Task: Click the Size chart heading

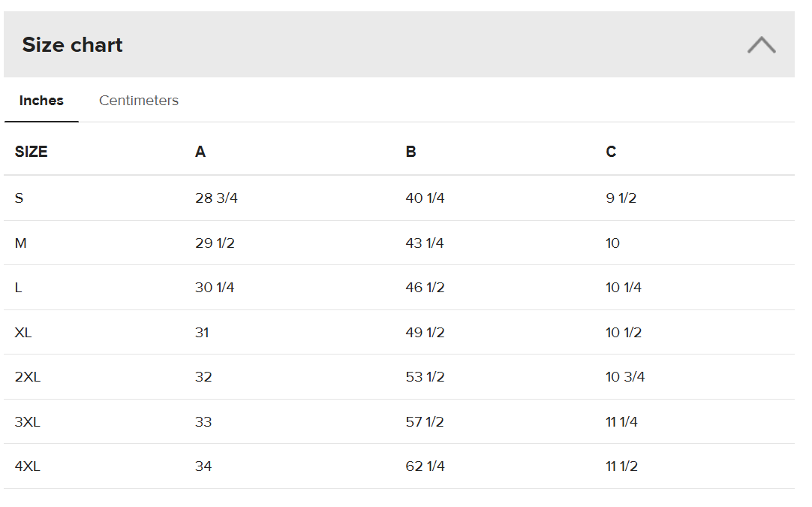Action: (x=73, y=45)
